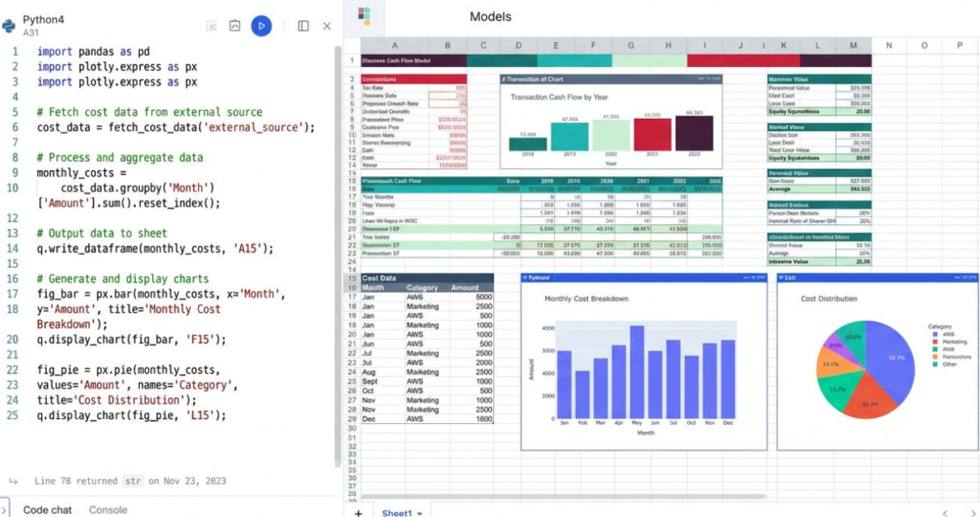Click the colorful grid app logo
This screenshot has width=980, height=517.
click(x=365, y=15)
